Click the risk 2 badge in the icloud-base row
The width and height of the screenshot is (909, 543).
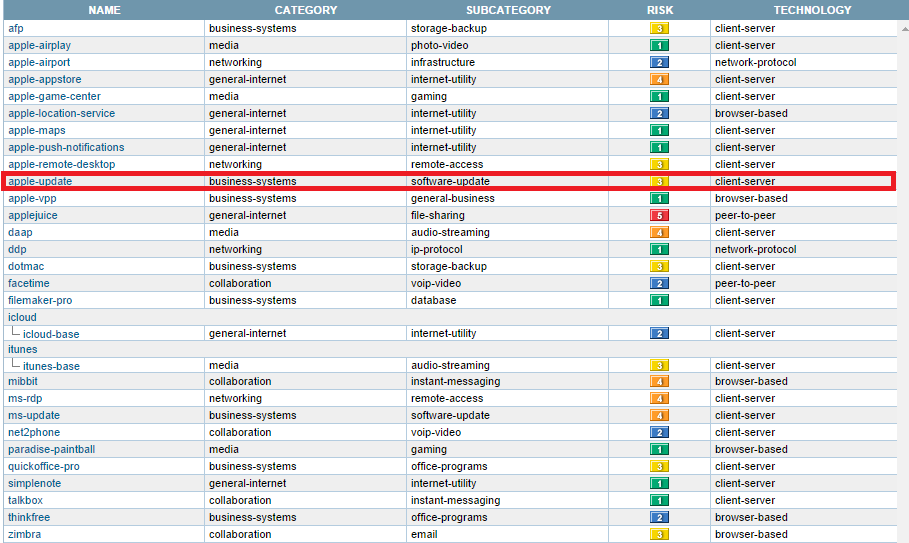tap(659, 333)
